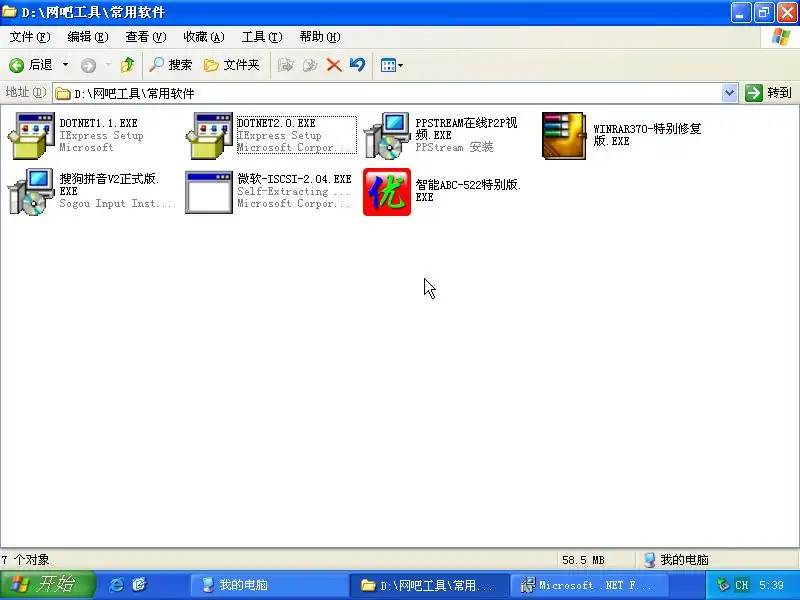Go up one folder level icon

128,65
